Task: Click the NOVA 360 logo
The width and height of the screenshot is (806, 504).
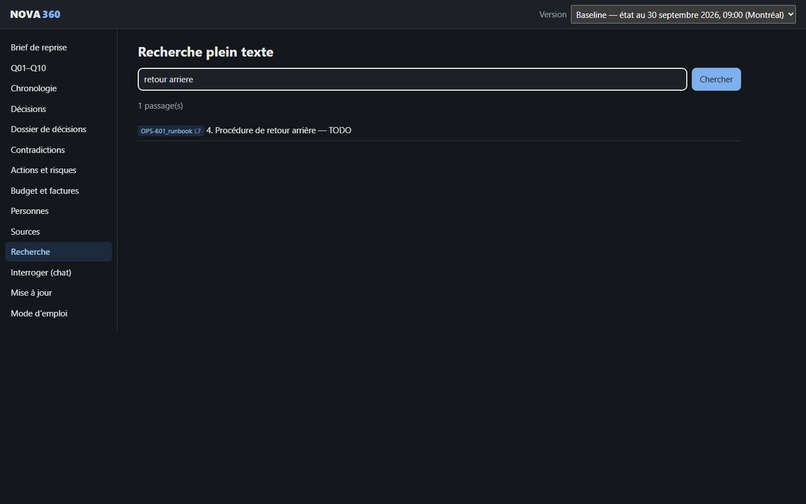Action: pyautogui.click(x=35, y=14)
